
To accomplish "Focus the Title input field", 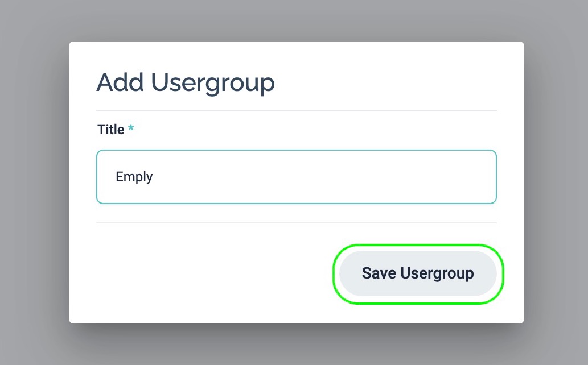I will 296,177.
